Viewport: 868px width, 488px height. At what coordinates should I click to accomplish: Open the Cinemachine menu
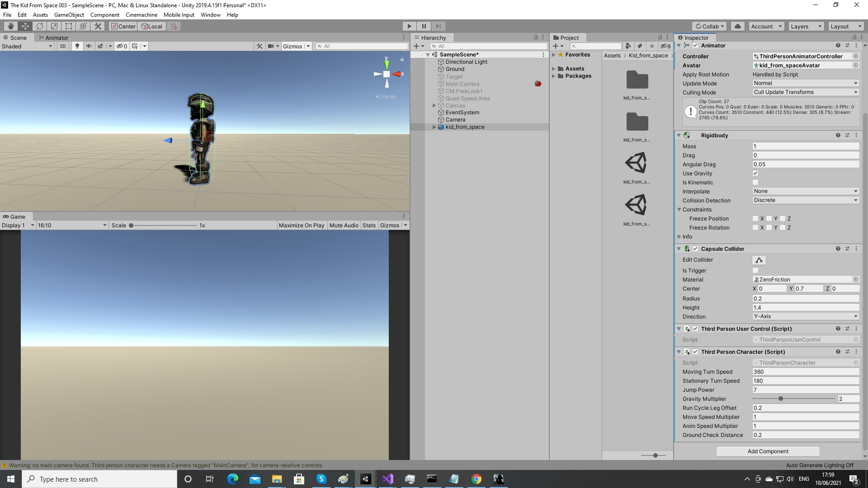(141, 14)
